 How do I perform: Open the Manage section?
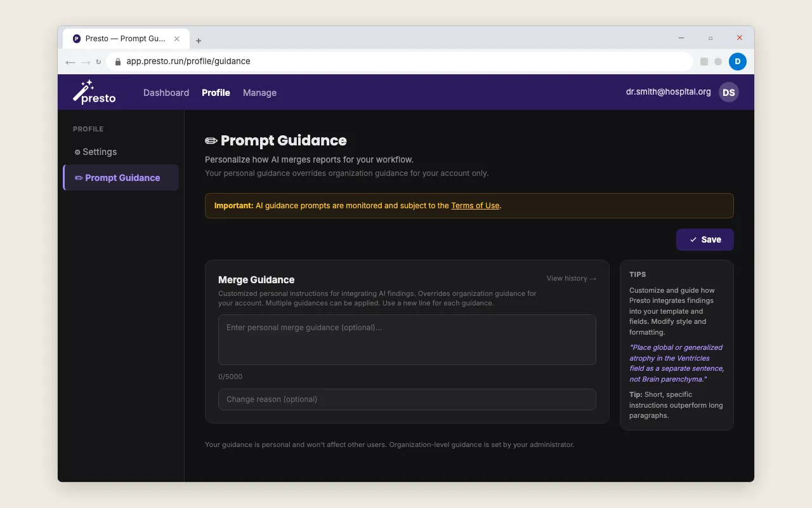tap(259, 93)
